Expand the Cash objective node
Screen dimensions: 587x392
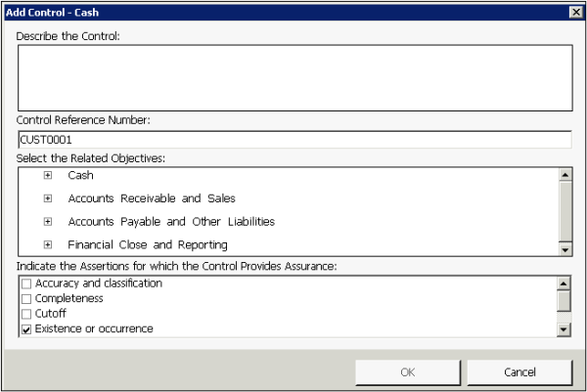[47, 175]
